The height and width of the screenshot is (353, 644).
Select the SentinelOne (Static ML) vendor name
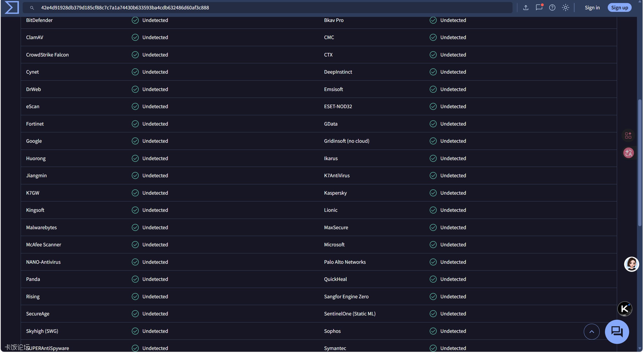350,314
